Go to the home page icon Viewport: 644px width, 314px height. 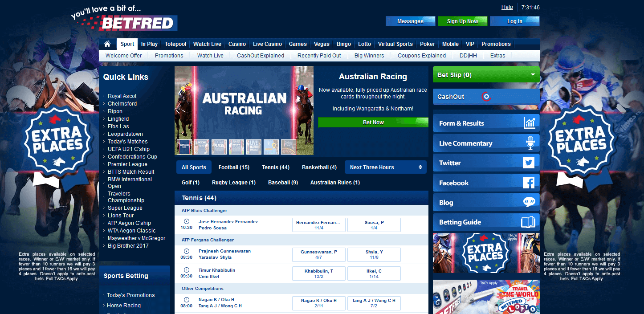107,44
